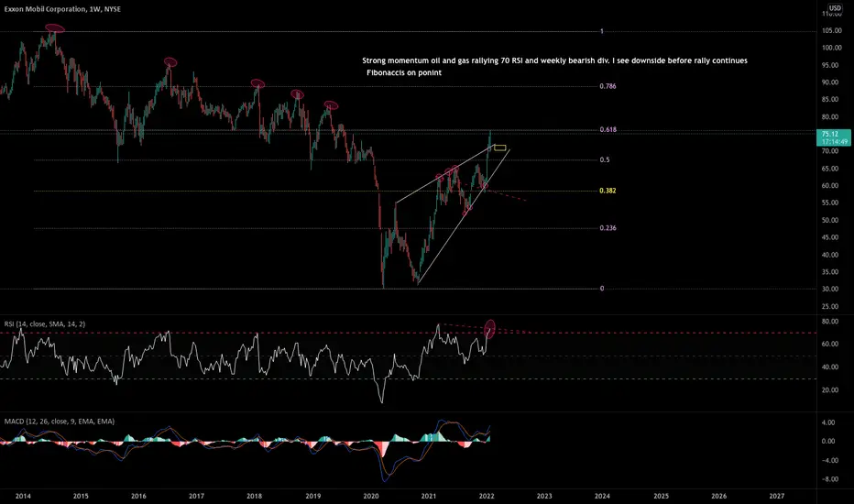This screenshot has width=854, height=504.
Task: Click 2023 on the time axis
Action: (x=544, y=496)
